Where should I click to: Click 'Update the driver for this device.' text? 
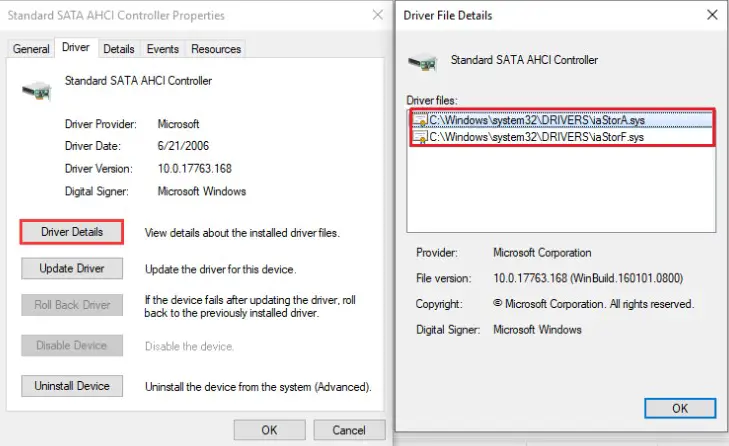pos(220,269)
